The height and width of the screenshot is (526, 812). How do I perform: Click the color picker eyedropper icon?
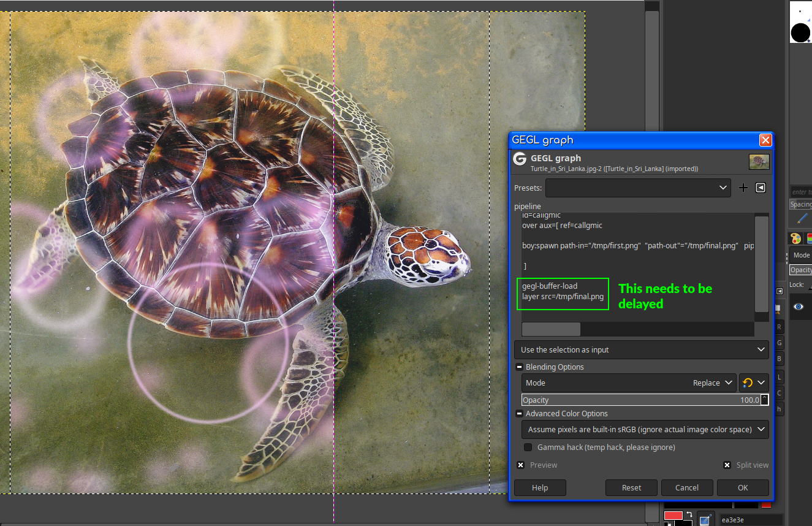click(x=705, y=520)
